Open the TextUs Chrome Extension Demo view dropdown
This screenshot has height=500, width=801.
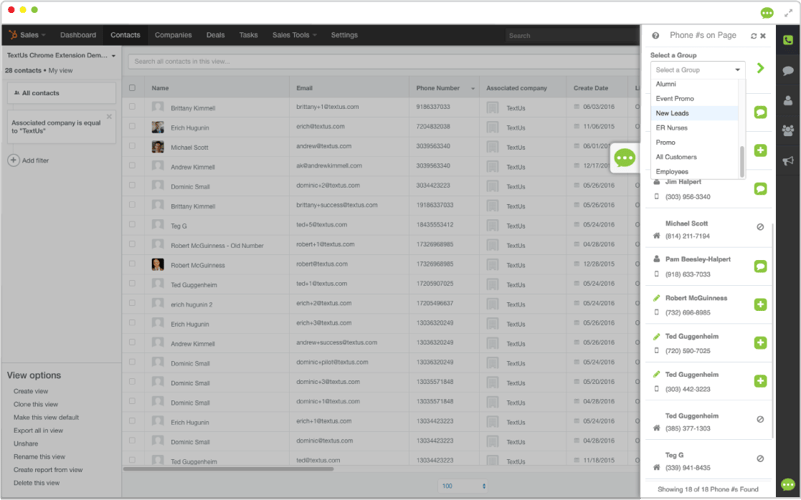coord(61,55)
